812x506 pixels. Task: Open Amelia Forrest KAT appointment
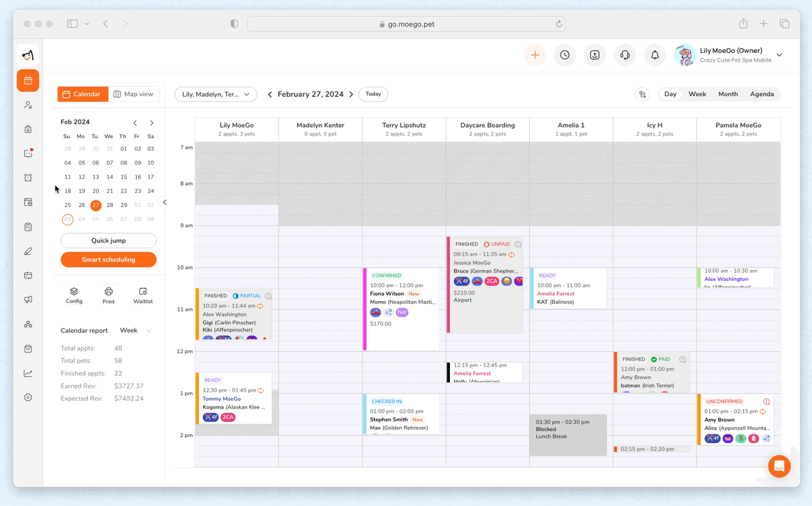[568, 289]
